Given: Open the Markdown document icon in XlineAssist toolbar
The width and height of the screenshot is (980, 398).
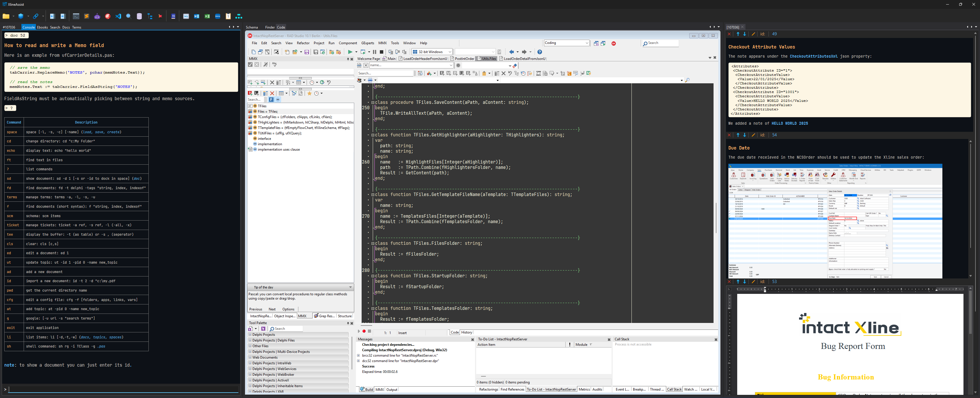Looking at the screenshot, I should (186, 16).
